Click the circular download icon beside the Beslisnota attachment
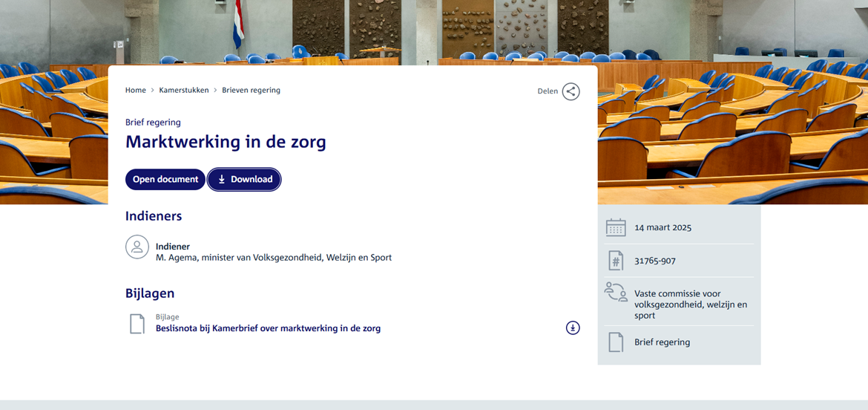868x410 pixels. [x=573, y=328]
